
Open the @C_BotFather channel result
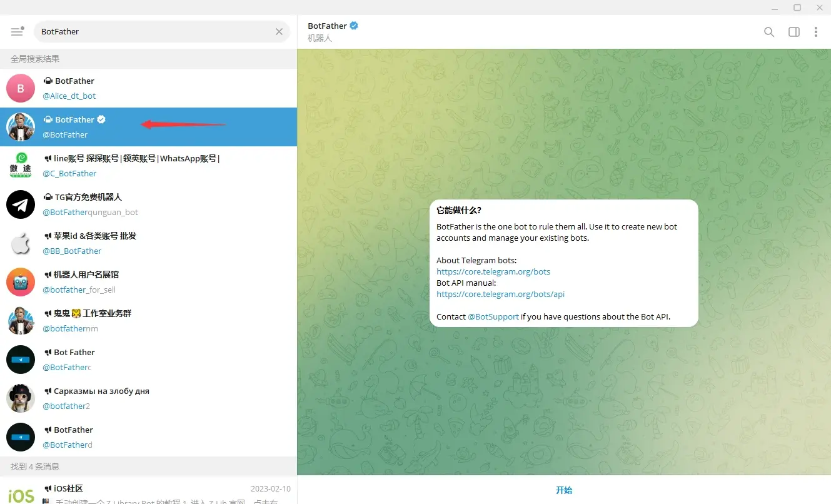148,166
